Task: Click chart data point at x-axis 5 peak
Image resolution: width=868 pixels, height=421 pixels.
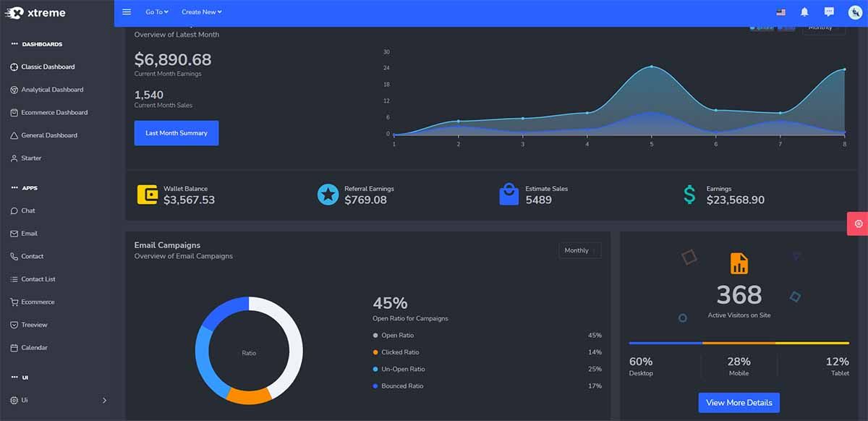Action: click(651, 67)
